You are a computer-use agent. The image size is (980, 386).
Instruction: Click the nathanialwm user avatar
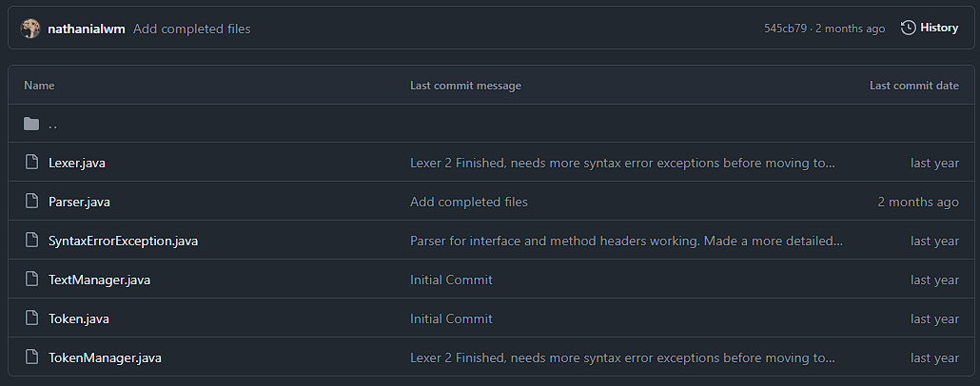point(31,29)
